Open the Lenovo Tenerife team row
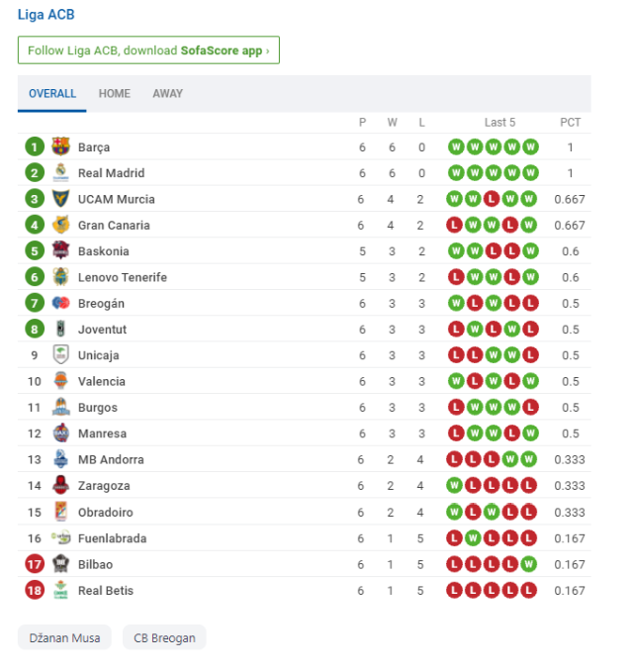Image resolution: width=633 pixels, height=672 pixels. (304, 277)
